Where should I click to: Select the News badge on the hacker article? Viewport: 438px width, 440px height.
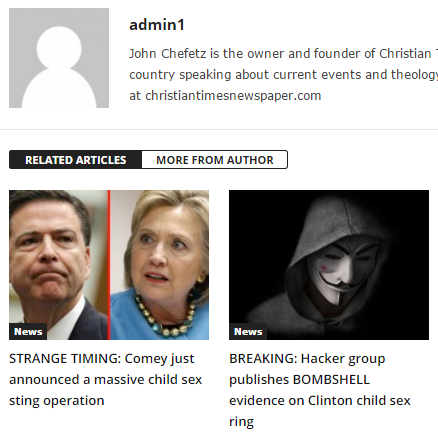(248, 332)
